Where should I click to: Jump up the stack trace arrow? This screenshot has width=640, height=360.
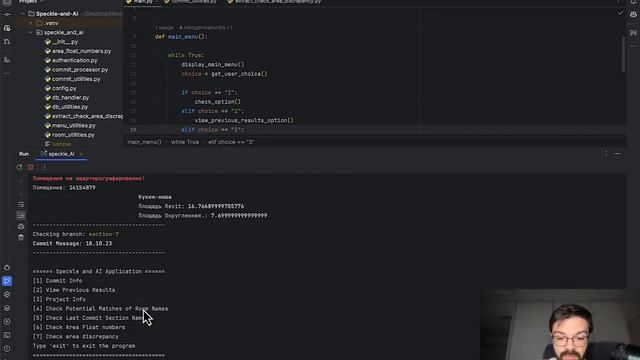click(21, 182)
